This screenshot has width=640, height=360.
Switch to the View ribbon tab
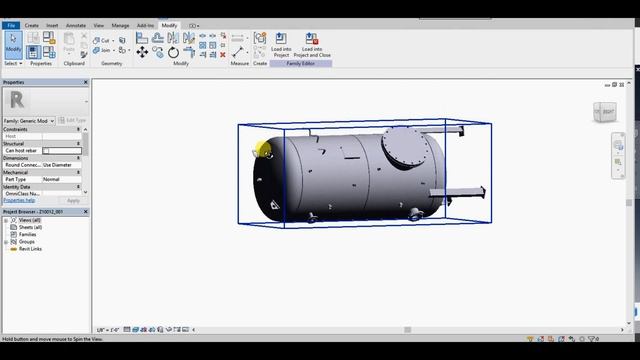pos(98,25)
